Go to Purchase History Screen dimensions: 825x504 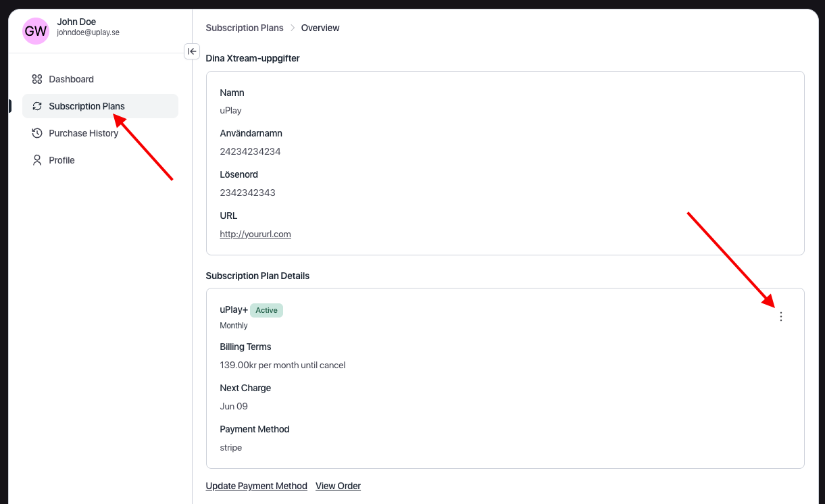point(100,133)
